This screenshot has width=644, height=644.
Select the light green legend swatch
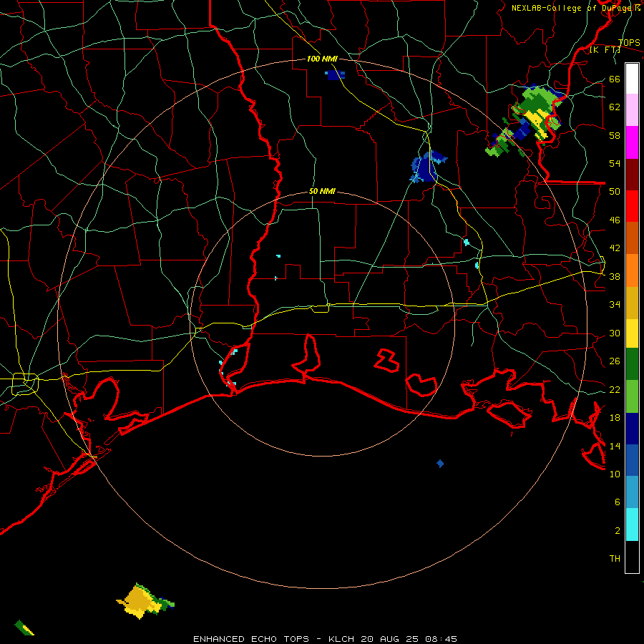click(632, 396)
